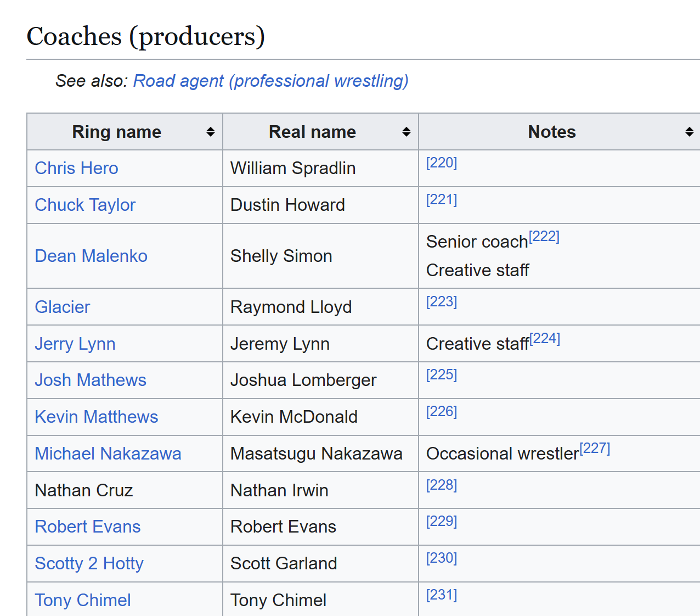
Task: Click the Scott Garland cell
Action: click(320, 563)
